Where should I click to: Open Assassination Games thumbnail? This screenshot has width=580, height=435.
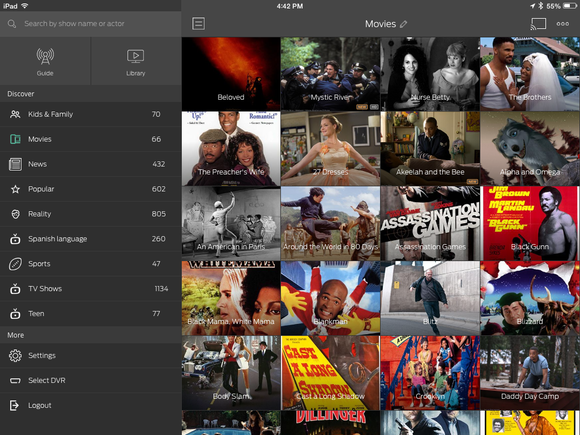430,223
